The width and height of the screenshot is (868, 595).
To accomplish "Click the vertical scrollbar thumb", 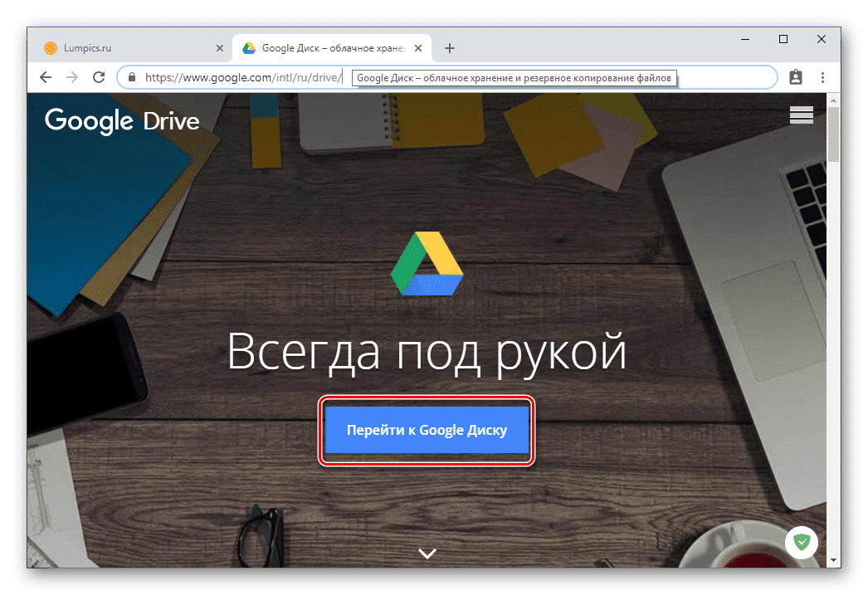I will (x=833, y=134).
